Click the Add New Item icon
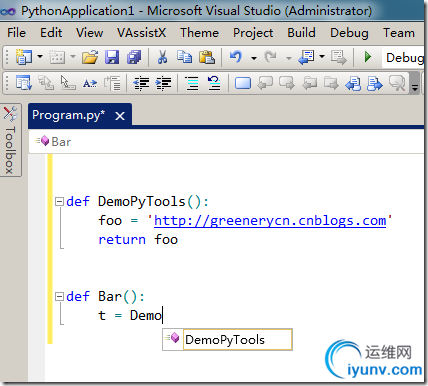 coord(57,57)
